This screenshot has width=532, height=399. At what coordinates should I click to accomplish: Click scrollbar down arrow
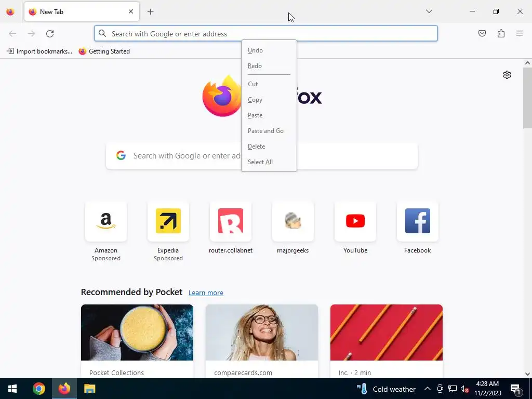[527, 374]
